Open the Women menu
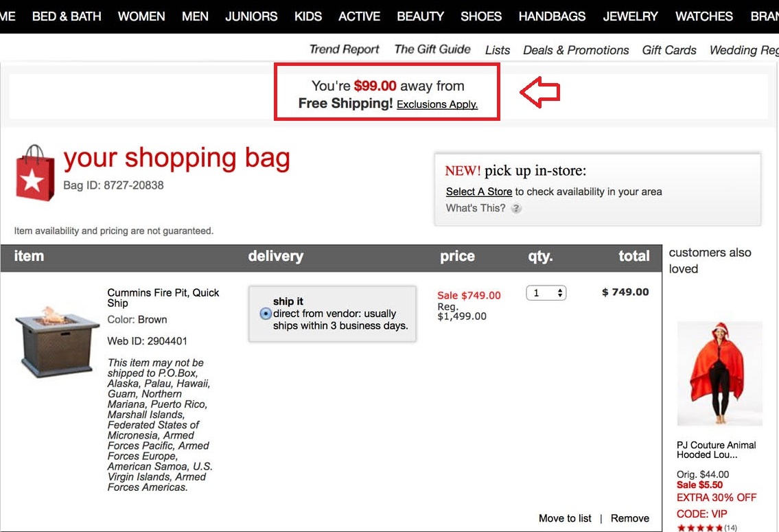This screenshot has height=532, width=779. (141, 16)
